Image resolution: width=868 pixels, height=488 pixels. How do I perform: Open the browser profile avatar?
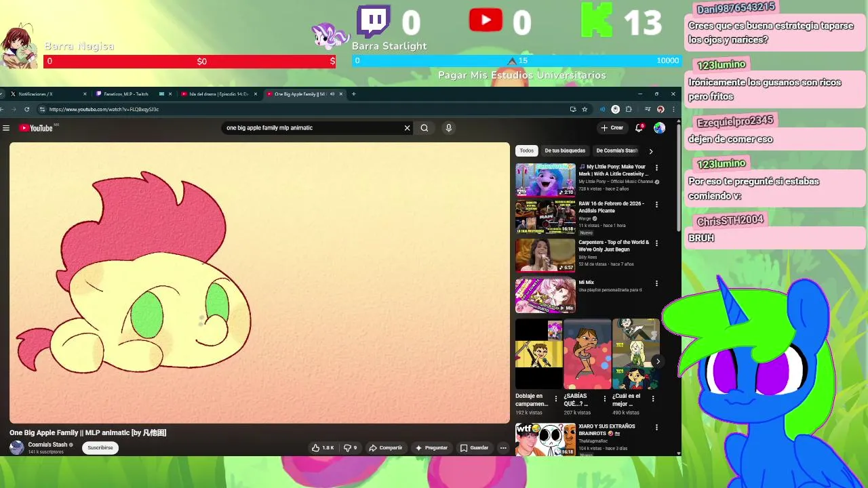[x=660, y=109]
